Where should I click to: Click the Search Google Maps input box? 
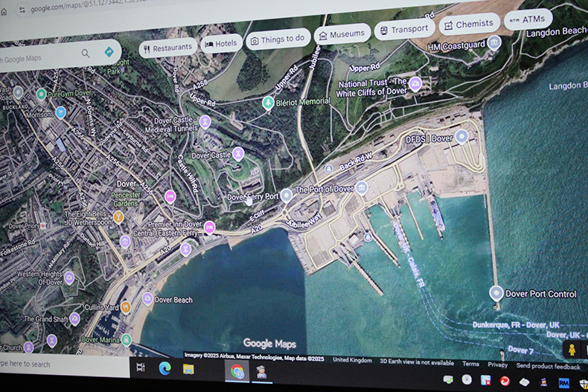click(x=37, y=58)
